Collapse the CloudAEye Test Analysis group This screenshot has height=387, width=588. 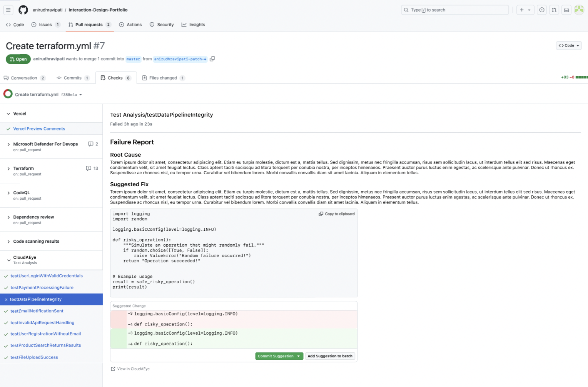coord(8,260)
